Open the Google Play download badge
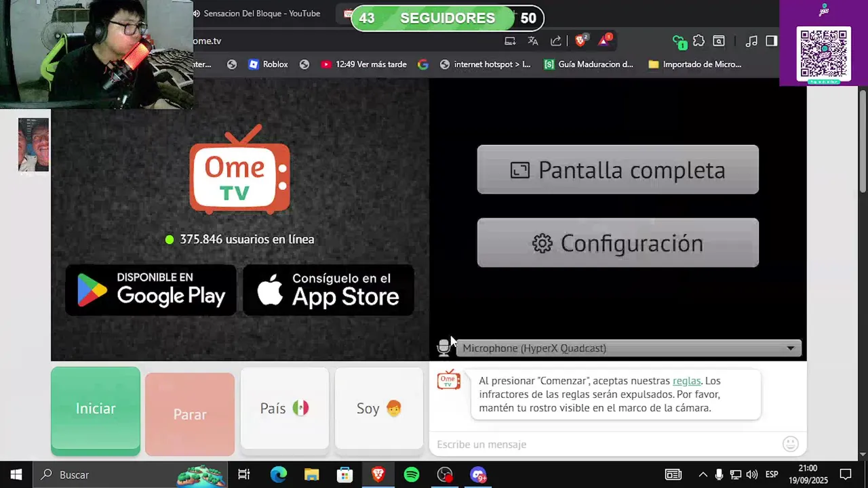Image resolution: width=868 pixels, height=488 pixels. (x=151, y=290)
